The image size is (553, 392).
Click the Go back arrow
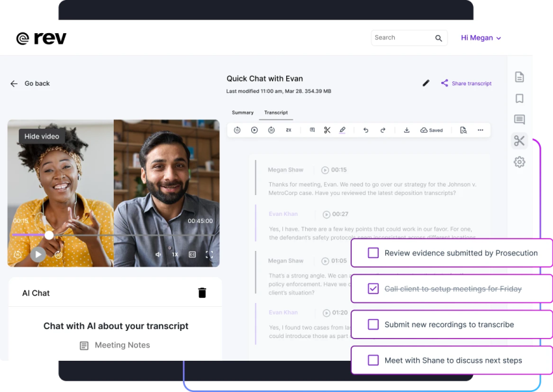[14, 84]
